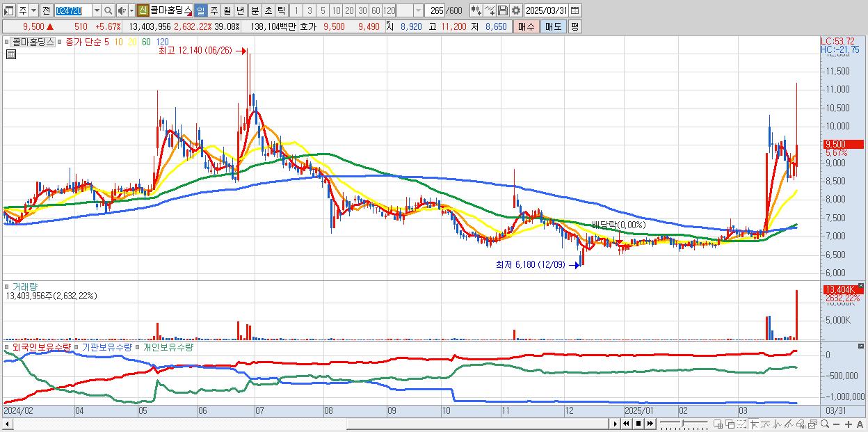Switch to minute (분) chart period
The width and height of the screenshot is (868, 432).
tap(255, 10)
